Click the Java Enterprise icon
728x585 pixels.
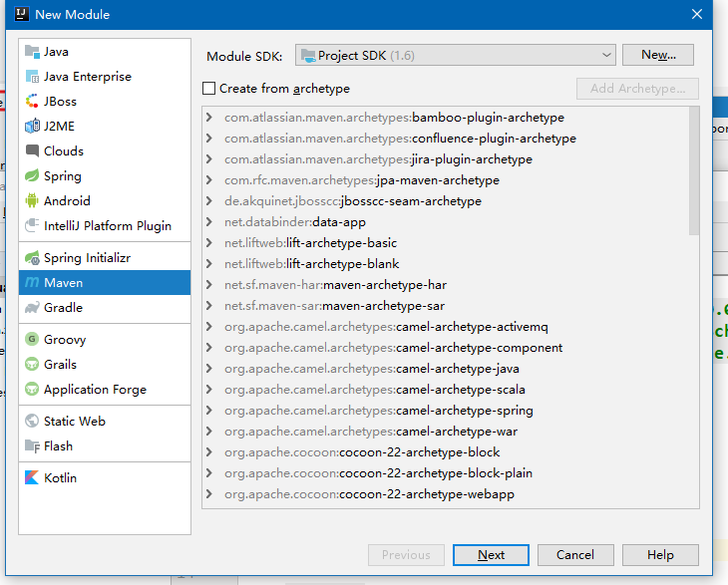tap(32, 77)
